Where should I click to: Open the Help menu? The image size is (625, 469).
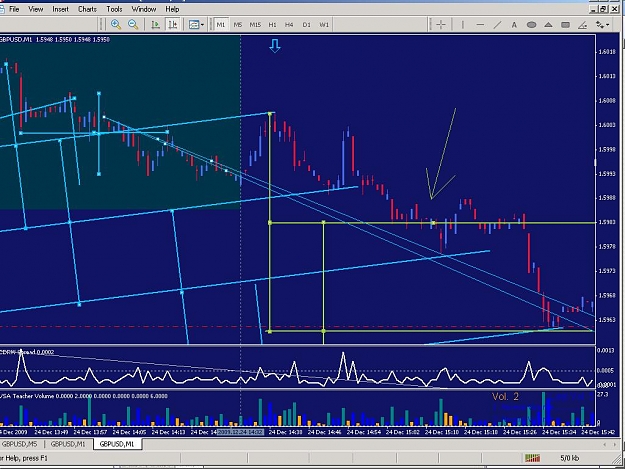pyautogui.click(x=172, y=9)
